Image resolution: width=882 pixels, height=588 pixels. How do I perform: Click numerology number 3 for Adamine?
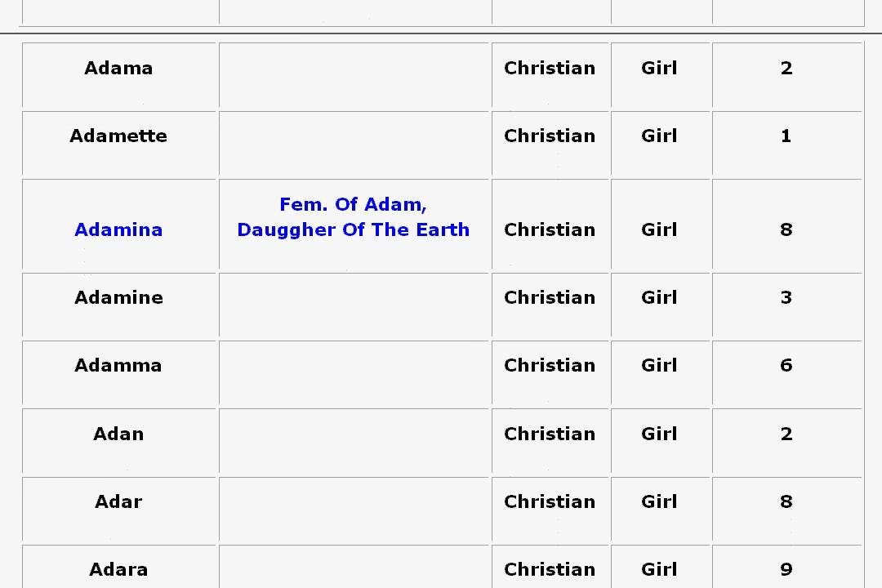point(786,297)
